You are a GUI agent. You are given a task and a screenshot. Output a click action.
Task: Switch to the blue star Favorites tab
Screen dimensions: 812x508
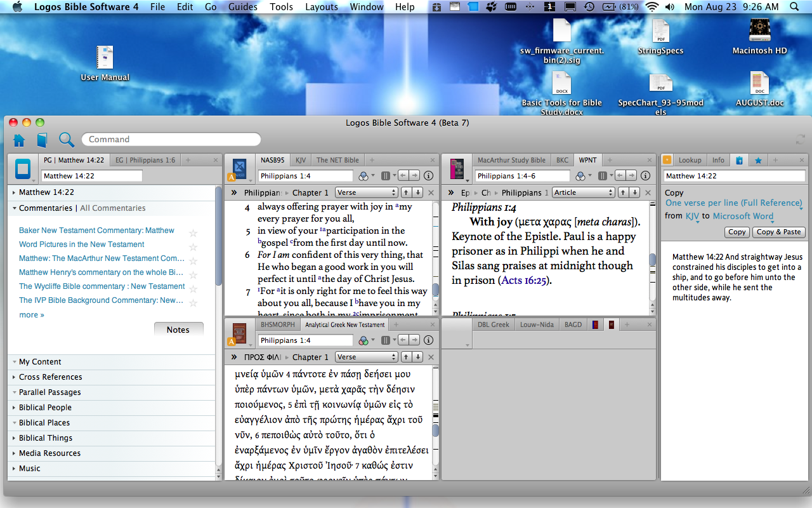click(x=758, y=161)
